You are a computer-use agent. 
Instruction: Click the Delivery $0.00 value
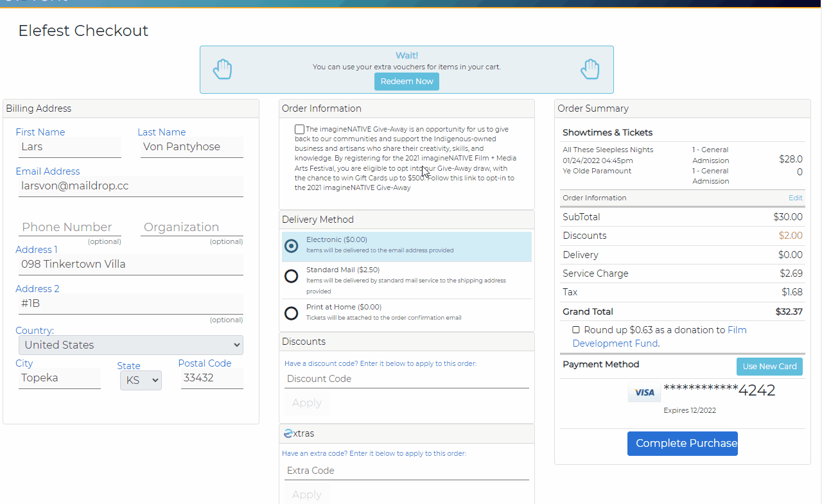tap(791, 255)
